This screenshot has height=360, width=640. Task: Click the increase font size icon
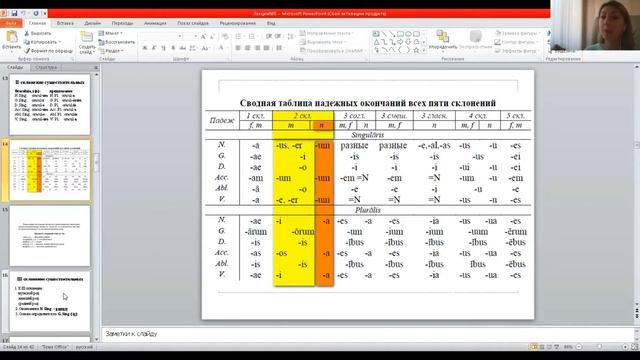[203, 37]
